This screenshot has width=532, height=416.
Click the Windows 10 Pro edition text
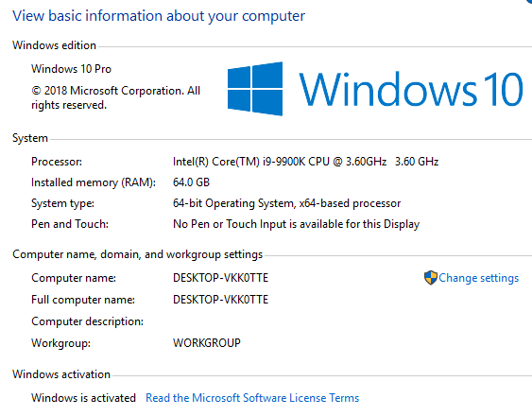click(71, 69)
